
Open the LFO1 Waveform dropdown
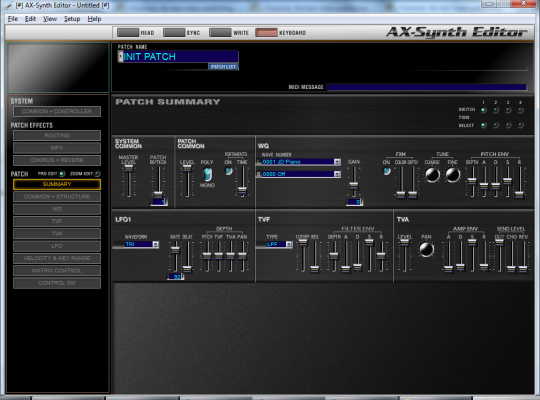click(156, 244)
